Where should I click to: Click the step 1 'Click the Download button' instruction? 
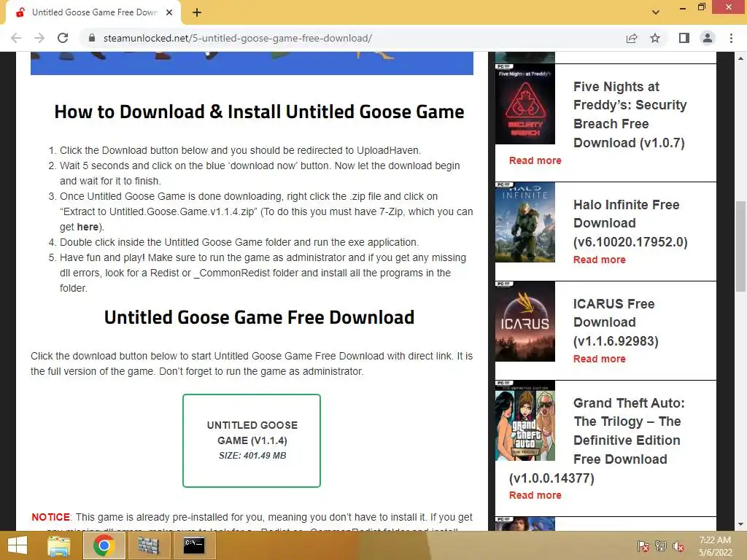tap(240, 150)
